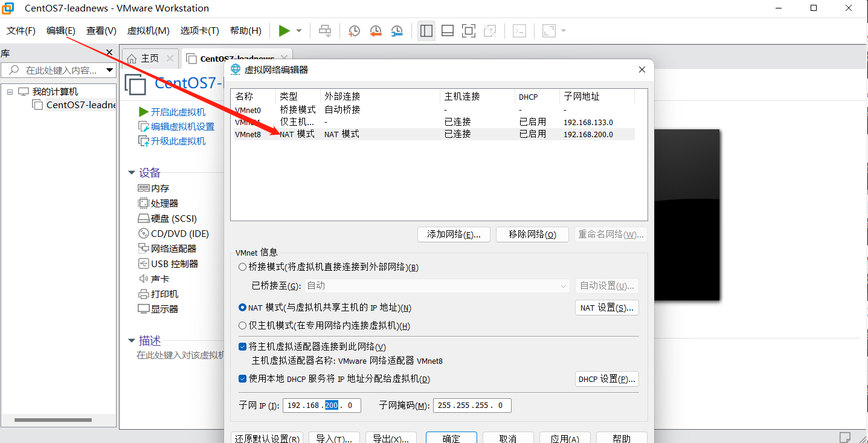Open the library search filter dropdown arrow
This screenshot has width=868, height=443.
coord(109,70)
